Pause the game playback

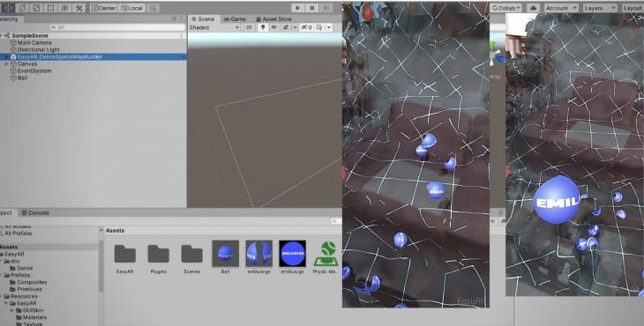[x=312, y=8]
